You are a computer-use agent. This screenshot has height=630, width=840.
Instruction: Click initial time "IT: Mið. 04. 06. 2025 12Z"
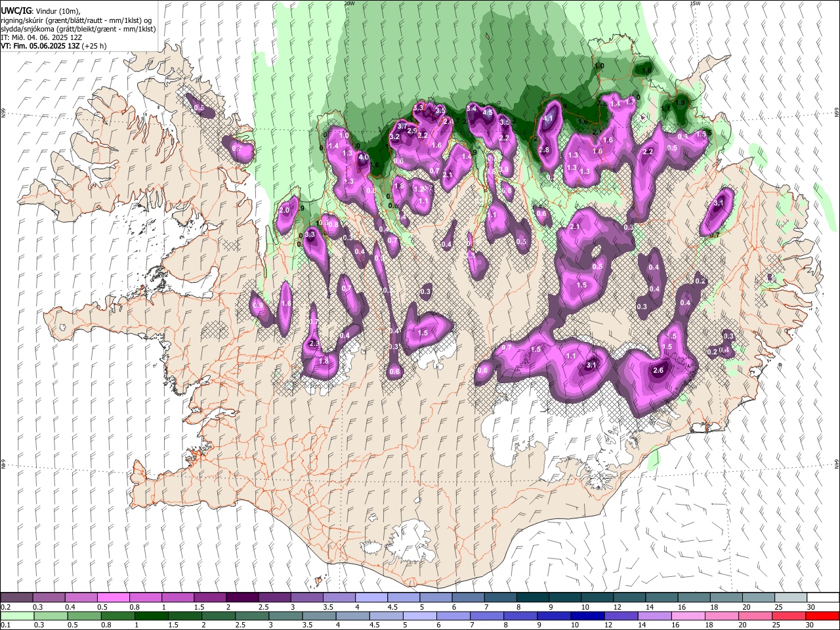[41, 37]
